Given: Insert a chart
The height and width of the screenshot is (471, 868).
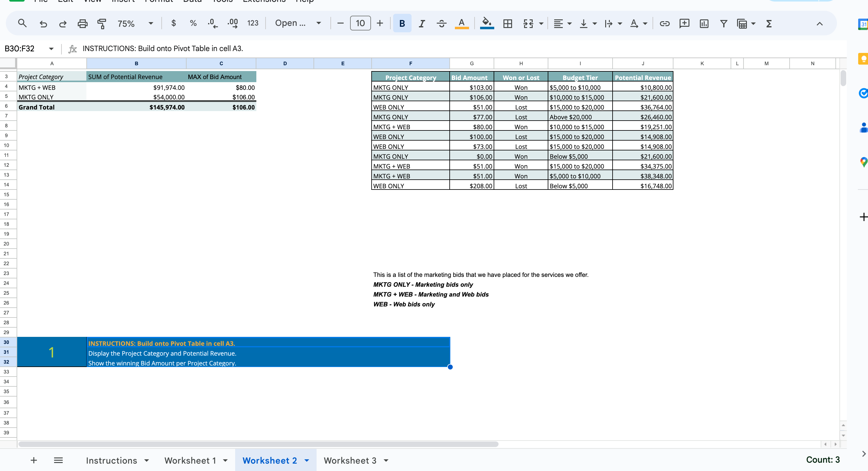Looking at the screenshot, I should click(x=704, y=23).
